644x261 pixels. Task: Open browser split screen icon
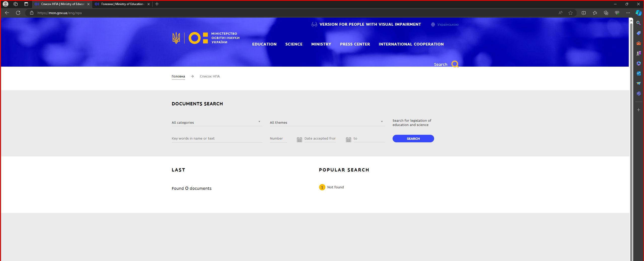click(x=584, y=13)
